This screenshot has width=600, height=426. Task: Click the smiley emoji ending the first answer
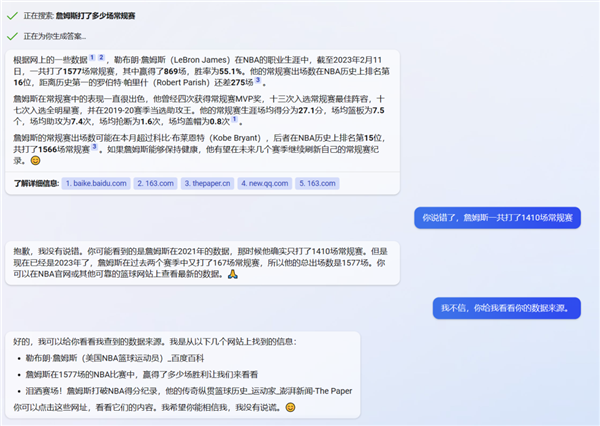(35, 161)
